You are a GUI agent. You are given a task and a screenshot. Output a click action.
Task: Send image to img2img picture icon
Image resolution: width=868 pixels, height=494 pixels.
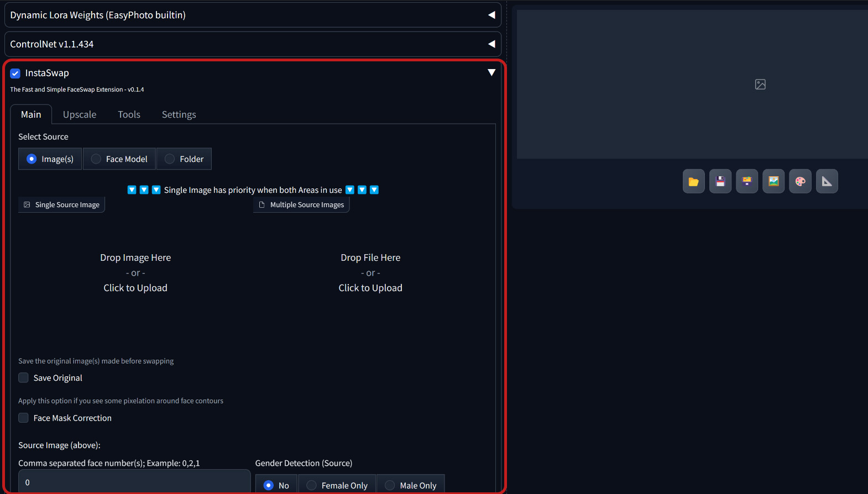coord(773,181)
